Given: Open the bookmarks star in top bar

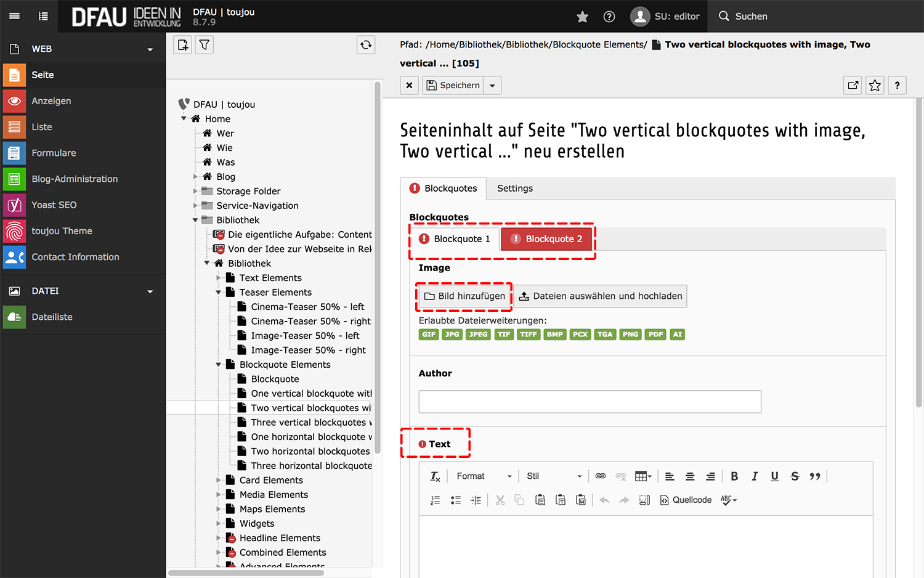Looking at the screenshot, I should tap(582, 17).
